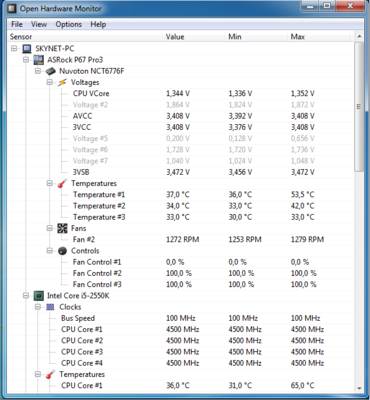Collapse the CPU Temperatures group at bottom
This screenshot has width=370, height=400.
coord(38,374)
